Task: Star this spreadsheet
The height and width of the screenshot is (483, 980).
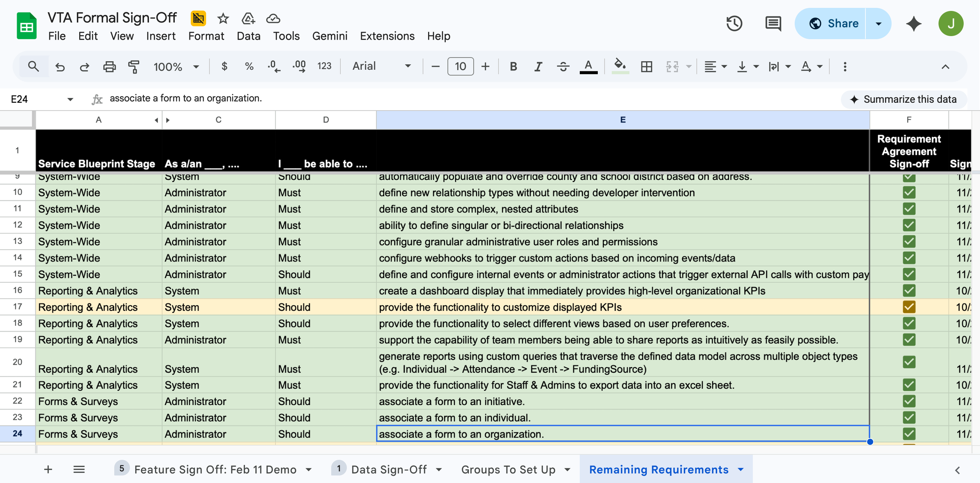Action: coord(223,18)
